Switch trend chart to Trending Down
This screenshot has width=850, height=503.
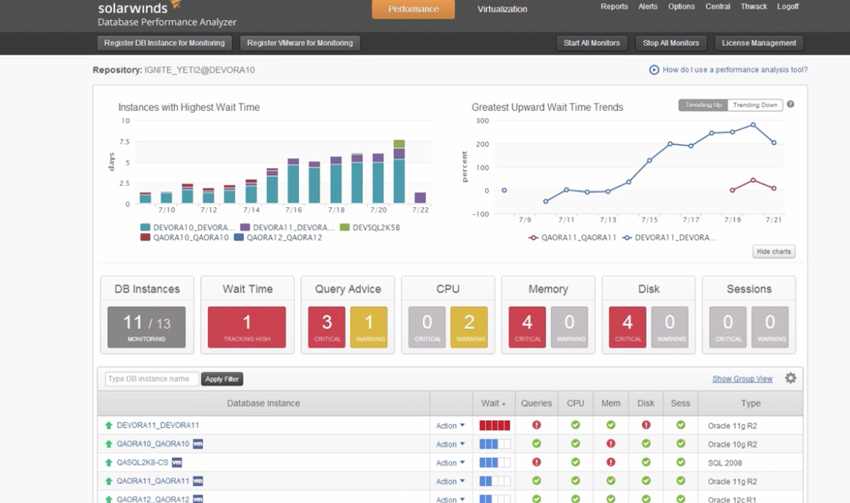pos(755,105)
